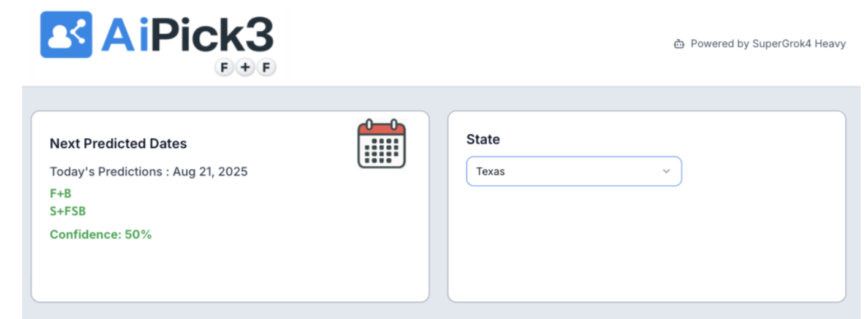
Task: Expand the chevron arrow in State selector
Action: tap(666, 171)
